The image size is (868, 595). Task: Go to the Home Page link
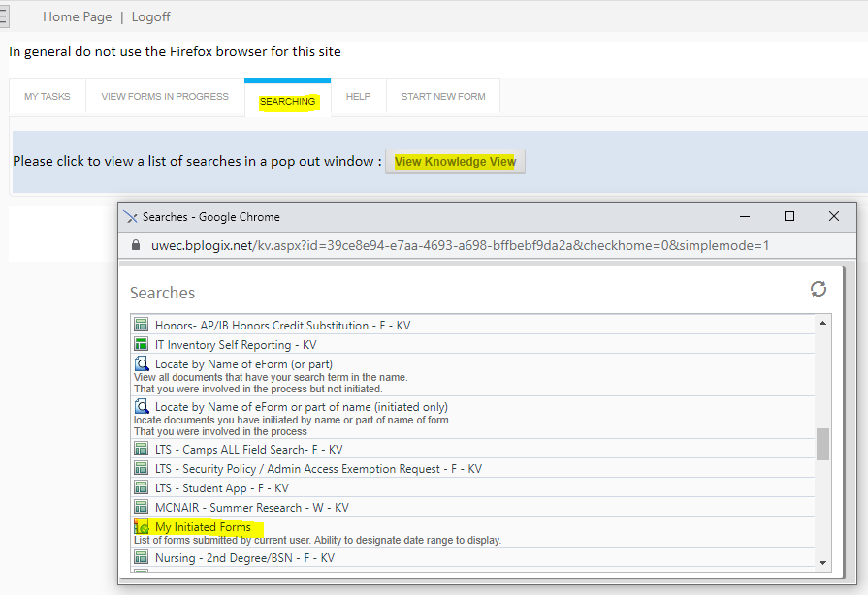[x=75, y=17]
